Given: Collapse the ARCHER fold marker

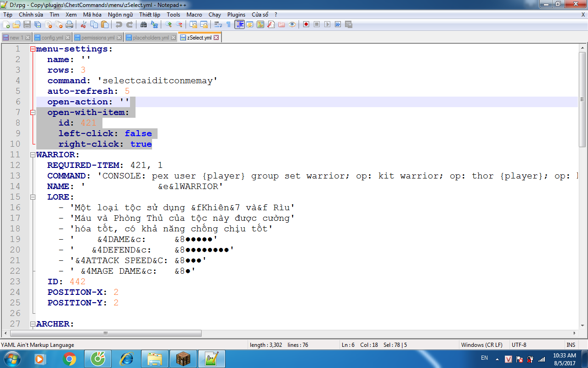Looking at the screenshot, I should click(x=33, y=324).
